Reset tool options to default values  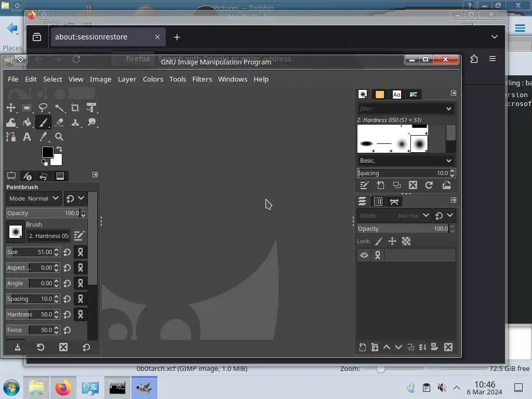[86, 347]
